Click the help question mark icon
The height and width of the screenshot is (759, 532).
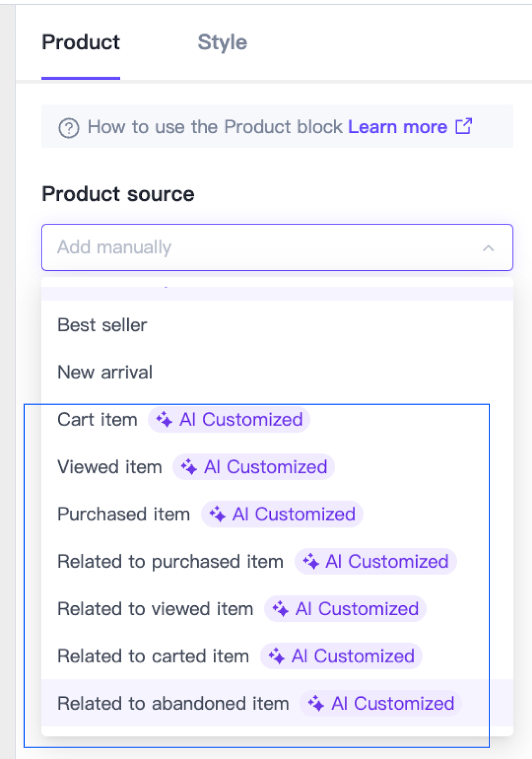point(69,128)
